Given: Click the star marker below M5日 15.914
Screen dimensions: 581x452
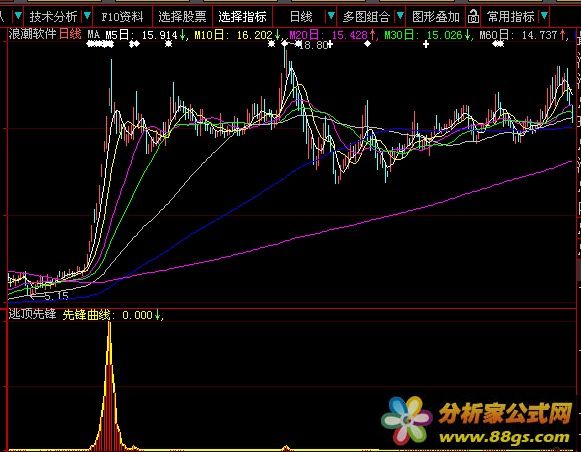Looking at the screenshot, I should 169,44.
